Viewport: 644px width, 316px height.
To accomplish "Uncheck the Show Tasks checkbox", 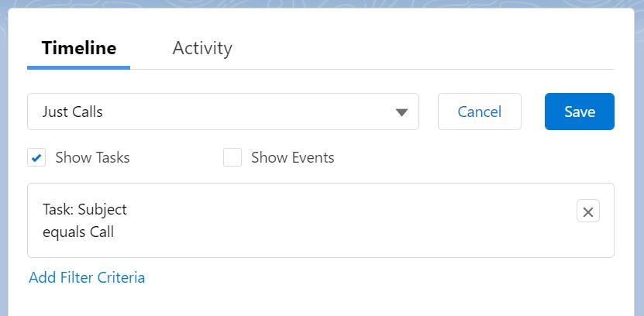I will coord(36,158).
